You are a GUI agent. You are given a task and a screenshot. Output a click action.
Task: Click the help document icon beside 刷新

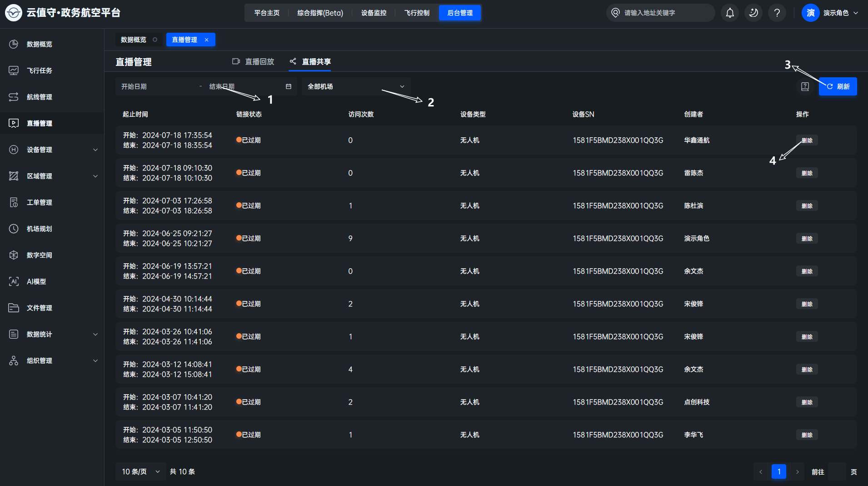pyautogui.click(x=805, y=86)
